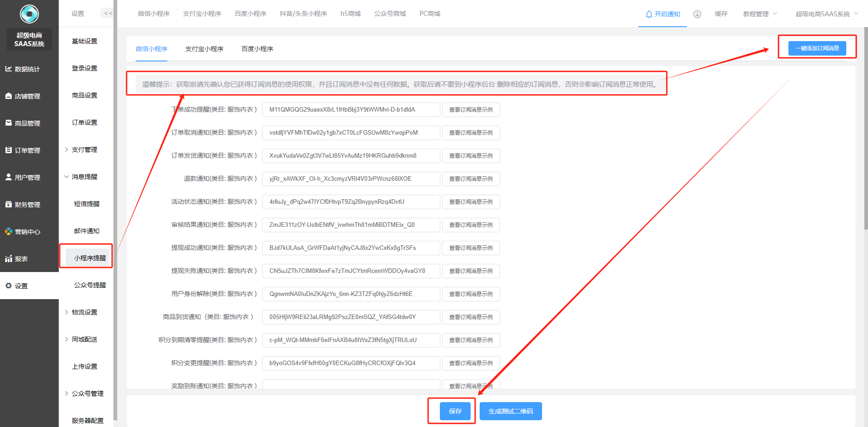
Task: Click the 数据统计 chart icon in sidebar
Action: [x=9, y=69]
